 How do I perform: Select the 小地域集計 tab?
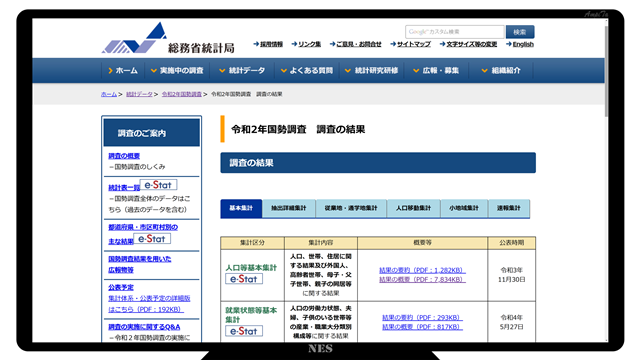(x=464, y=208)
